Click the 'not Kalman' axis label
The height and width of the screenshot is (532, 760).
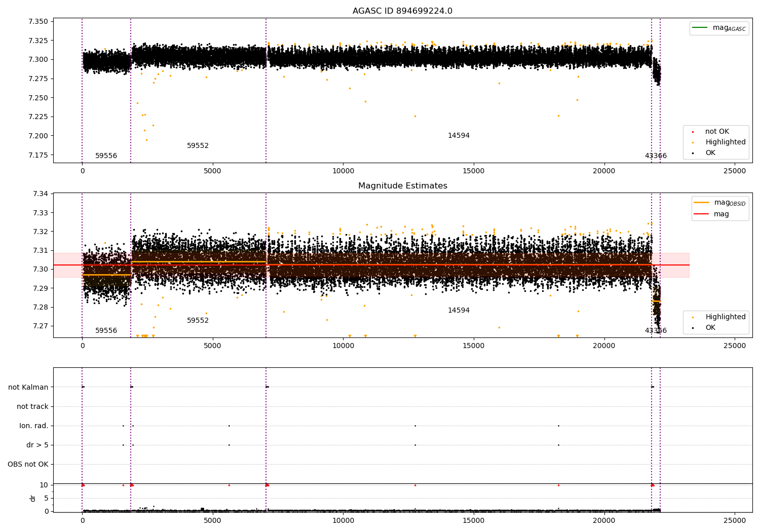(28, 388)
